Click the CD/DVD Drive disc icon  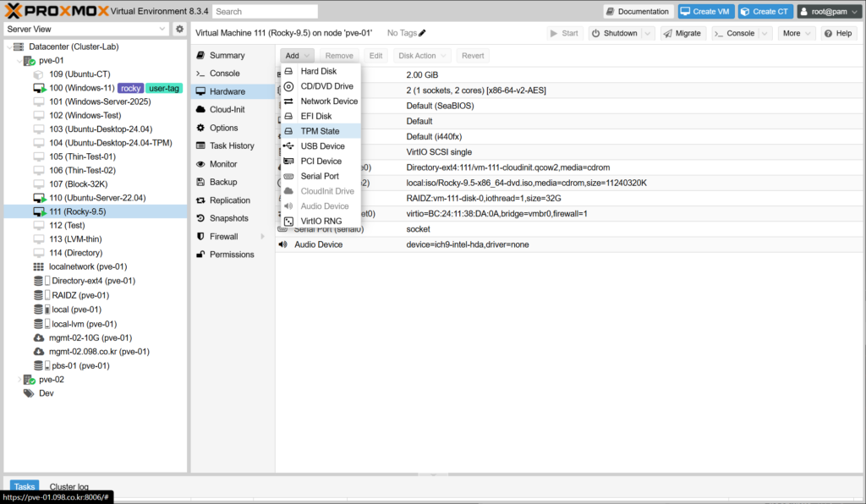[288, 86]
